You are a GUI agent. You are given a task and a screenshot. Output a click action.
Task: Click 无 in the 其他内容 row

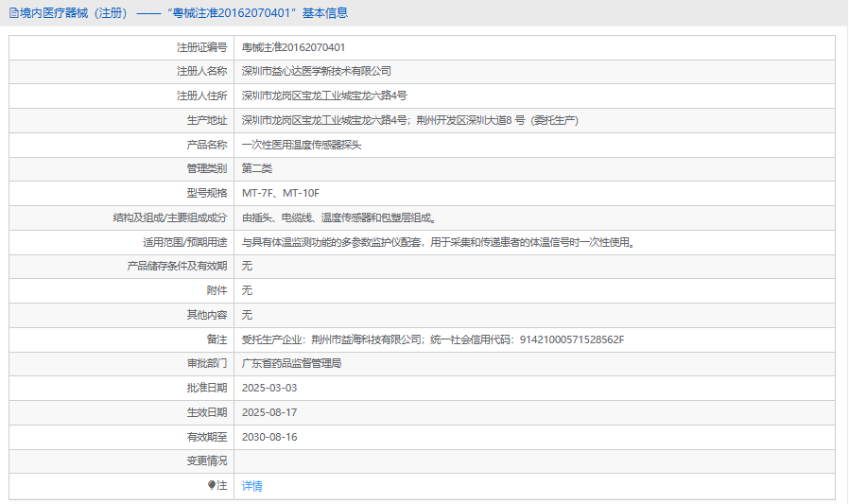click(247, 315)
